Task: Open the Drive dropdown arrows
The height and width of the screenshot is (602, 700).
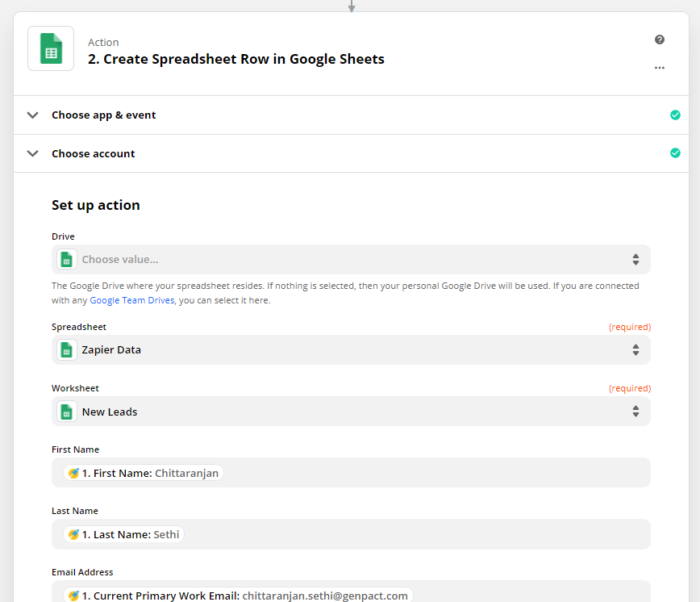Action: (x=635, y=260)
